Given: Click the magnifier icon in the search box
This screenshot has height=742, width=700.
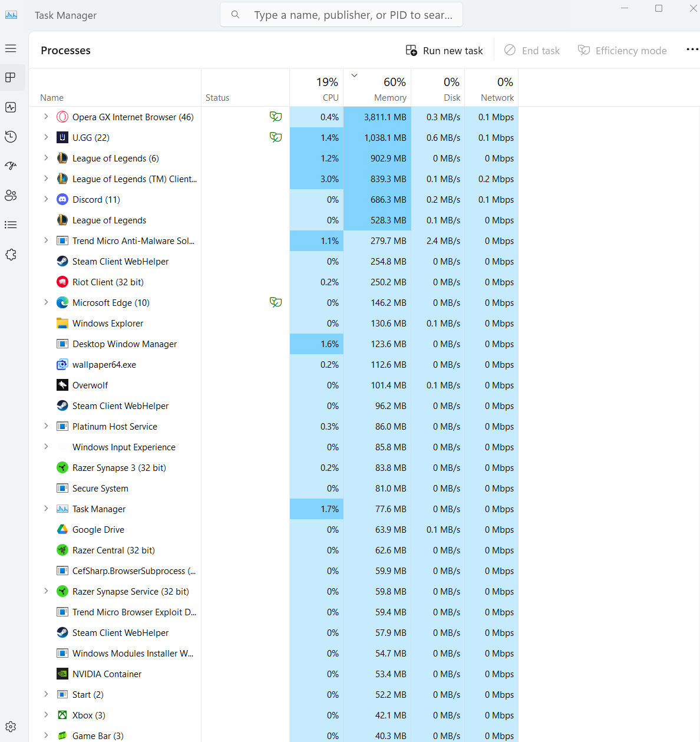Looking at the screenshot, I should pos(235,15).
